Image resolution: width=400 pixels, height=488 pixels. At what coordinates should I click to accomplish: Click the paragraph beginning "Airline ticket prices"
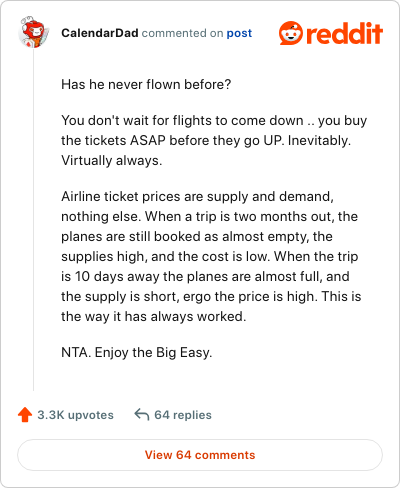pos(211,256)
